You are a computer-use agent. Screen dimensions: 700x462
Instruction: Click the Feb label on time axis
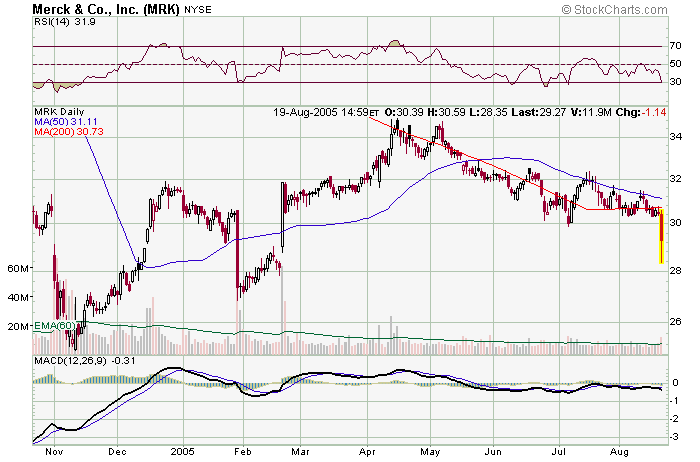(x=243, y=452)
